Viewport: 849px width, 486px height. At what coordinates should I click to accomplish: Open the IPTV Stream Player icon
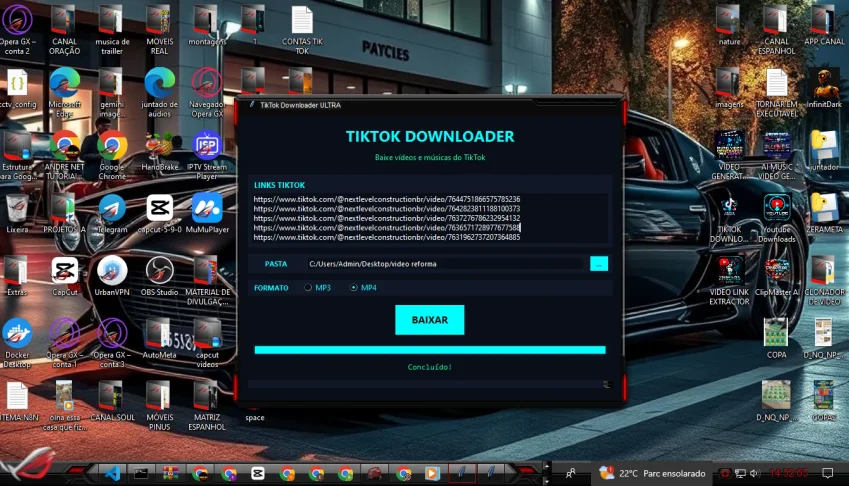click(207, 155)
